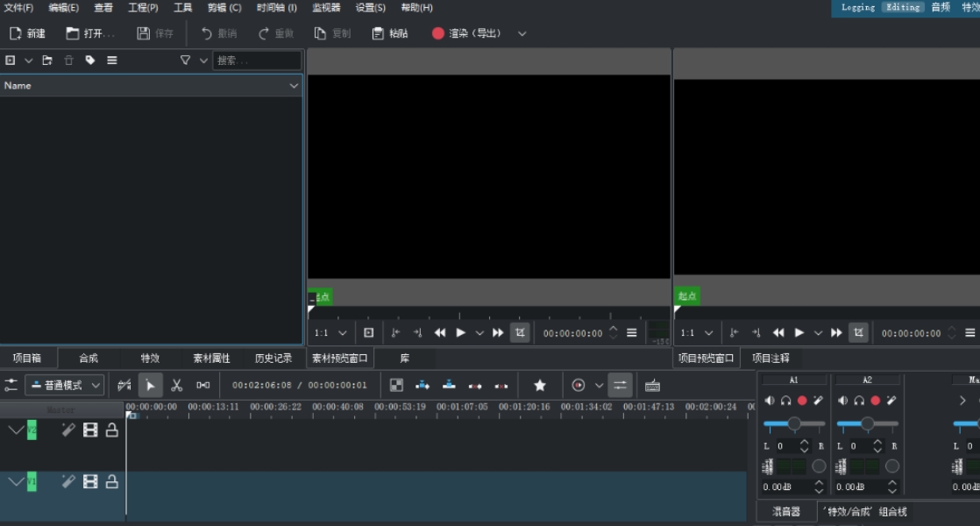
Task: Click the favorite effects star icon
Action: coord(540,385)
